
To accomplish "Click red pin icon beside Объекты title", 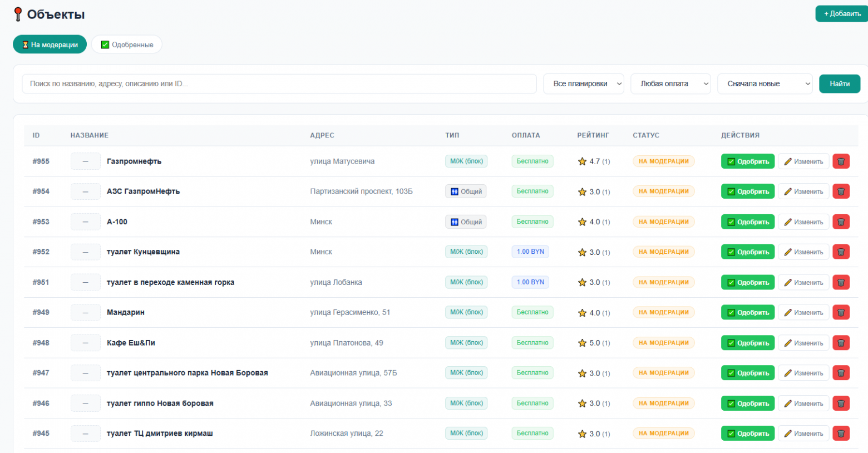I will (18, 14).
